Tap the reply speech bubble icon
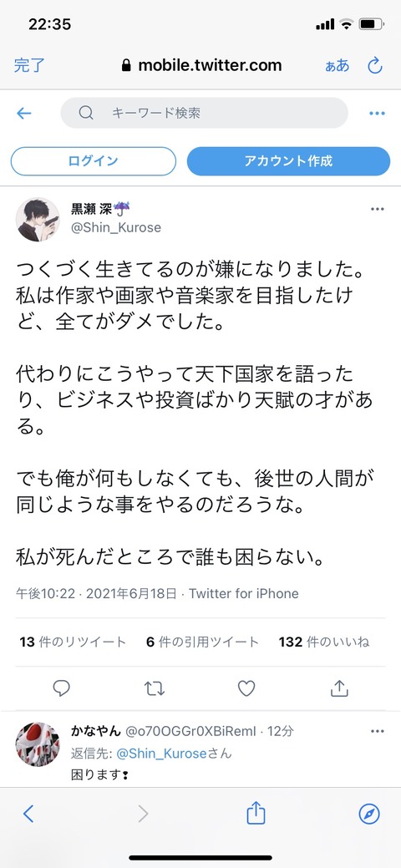 point(62,688)
